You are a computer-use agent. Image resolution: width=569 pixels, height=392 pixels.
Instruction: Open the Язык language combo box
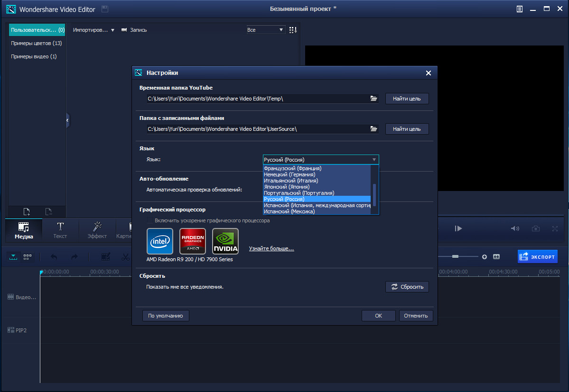[321, 160]
